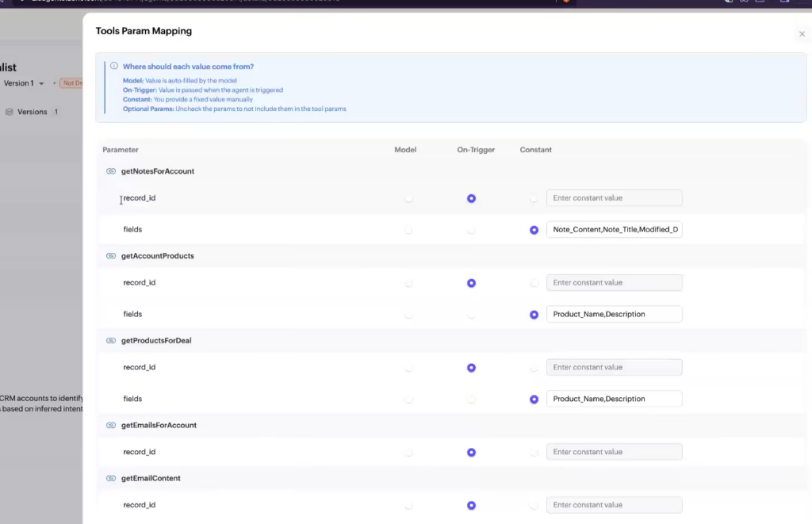Click getAccountProducts fields Product_Name,Description input

point(615,314)
